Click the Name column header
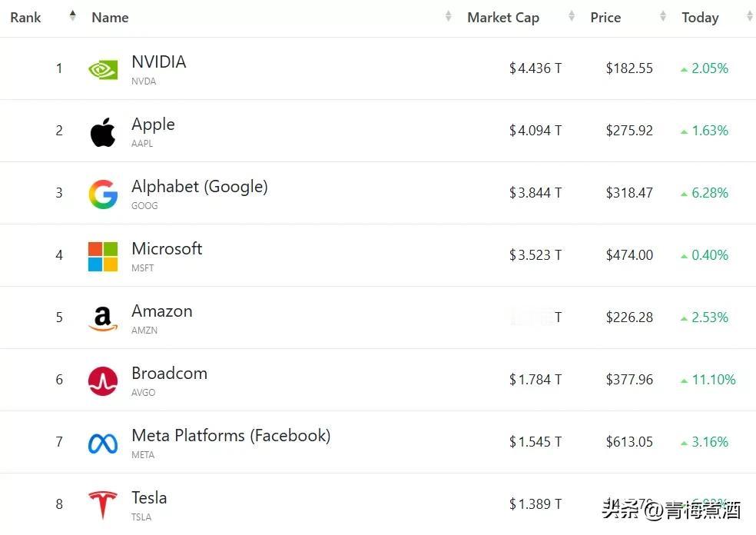 pyautogui.click(x=110, y=18)
